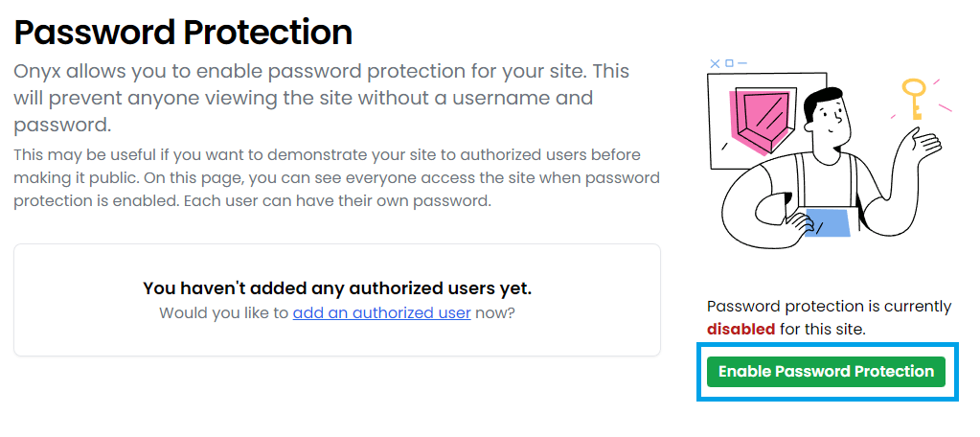980x437 pixels.
Task: Click the 'Would you like to' prompt text
Action: coord(224,312)
